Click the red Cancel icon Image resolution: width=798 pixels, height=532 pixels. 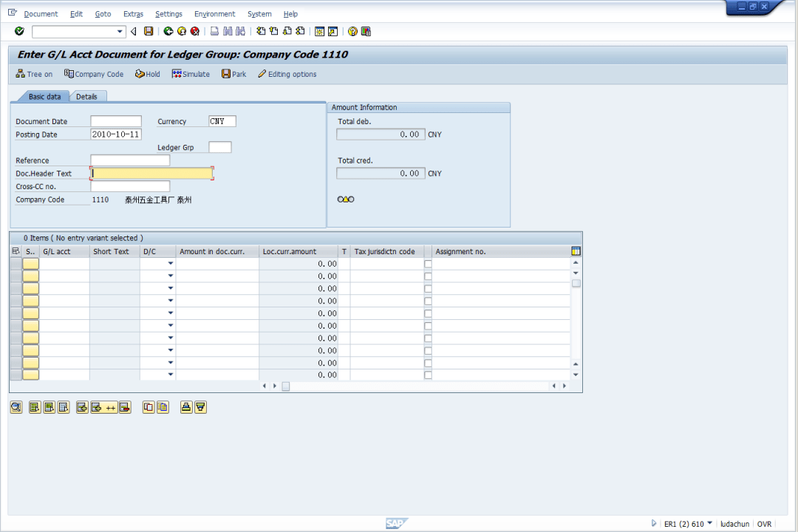(x=195, y=31)
